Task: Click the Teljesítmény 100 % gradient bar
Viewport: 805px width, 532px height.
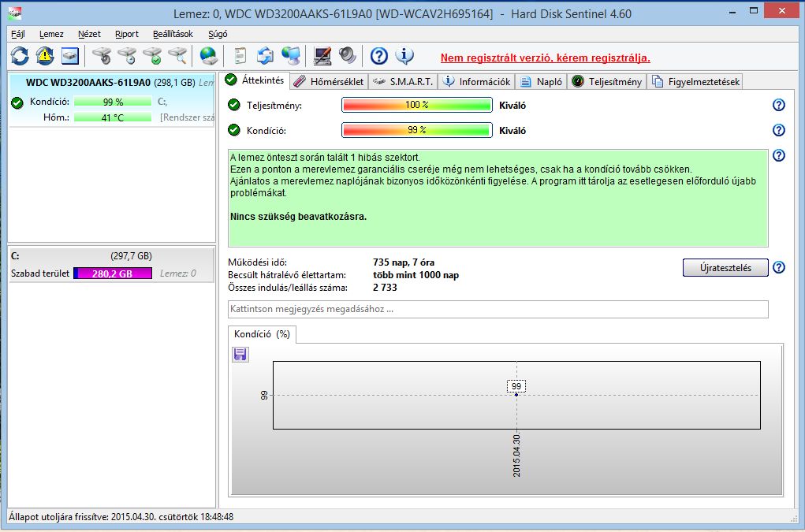Action: [x=417, y=105]
